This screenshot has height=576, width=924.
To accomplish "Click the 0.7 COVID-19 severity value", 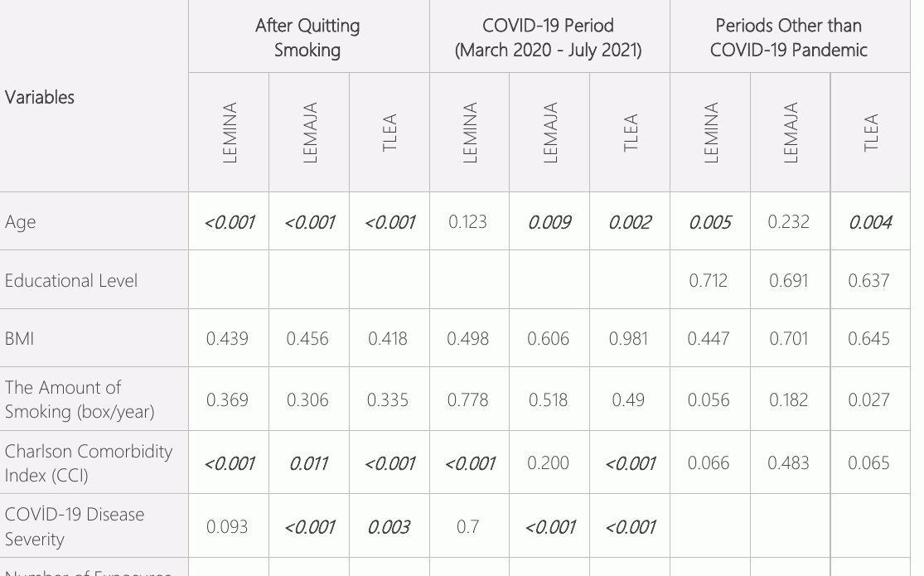I will pos(468,526).
